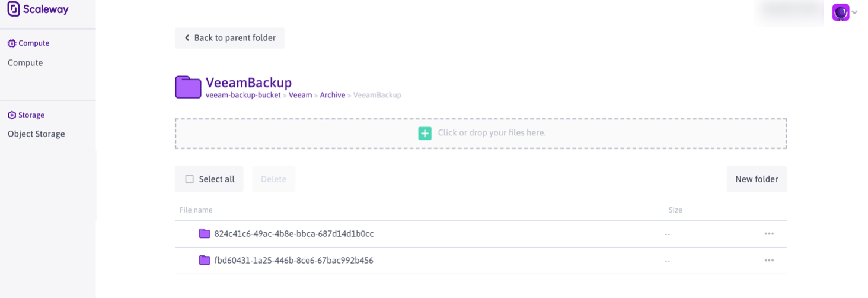Image resolution: width=868 pixels, height=298 pixels.
Task: Open more options for 824c41c6 folder
Action: click(x=769, y=234)
